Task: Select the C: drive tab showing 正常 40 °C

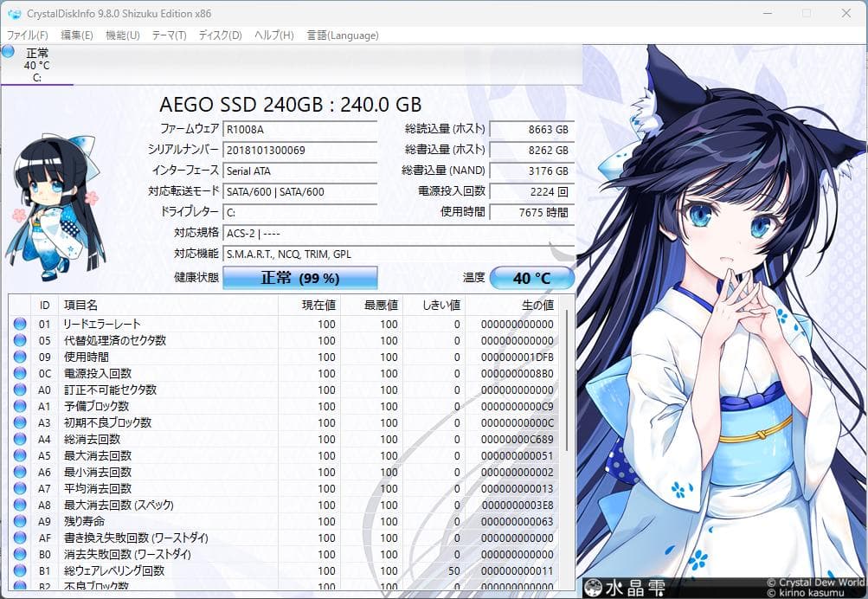Action: pos(38,65)
